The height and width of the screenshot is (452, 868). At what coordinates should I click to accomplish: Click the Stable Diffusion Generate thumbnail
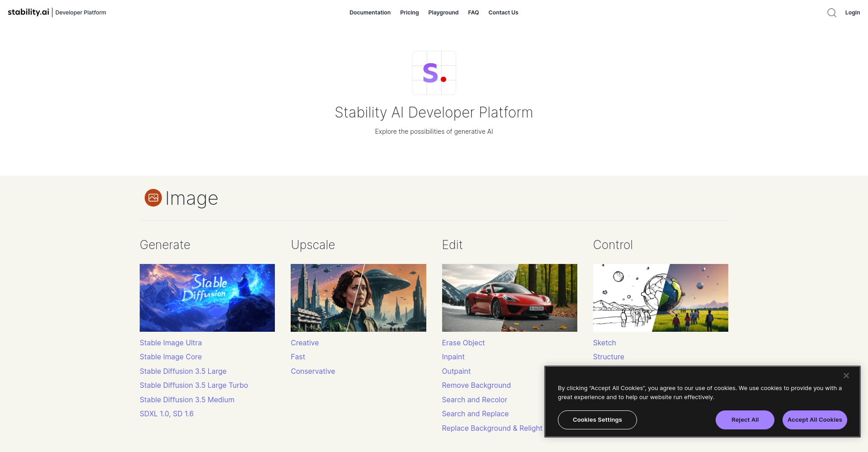pos(207,298)
